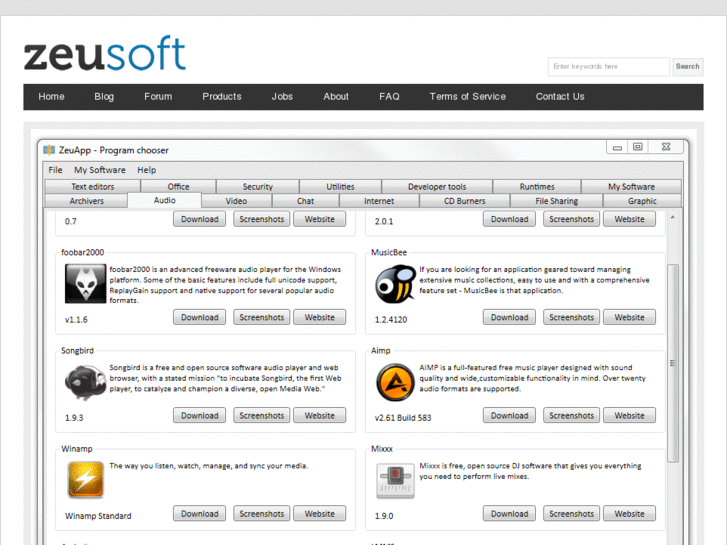Open the Winamp Website
The height and width of the screenshot is (545, 727).
pyautogui.click(x=319, y=513)
